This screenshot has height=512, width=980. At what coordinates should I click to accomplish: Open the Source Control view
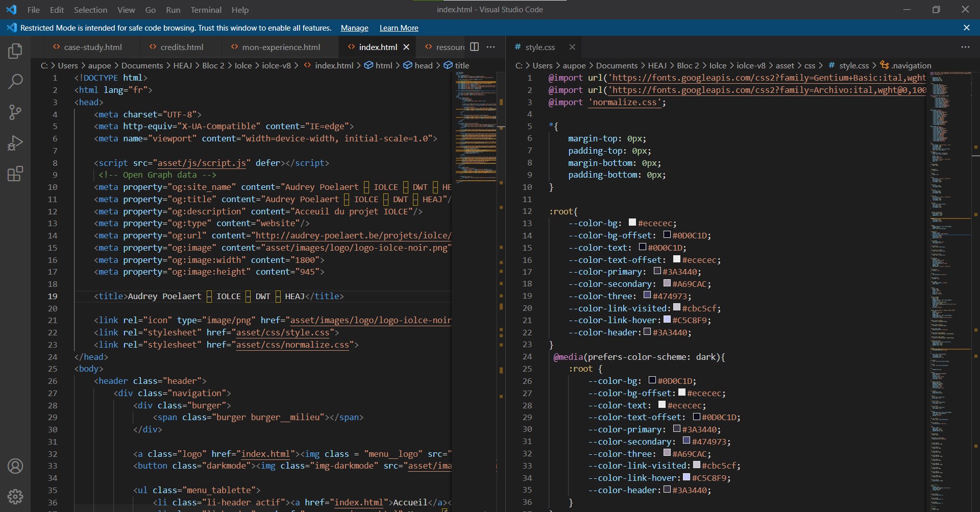pos(15,112)
